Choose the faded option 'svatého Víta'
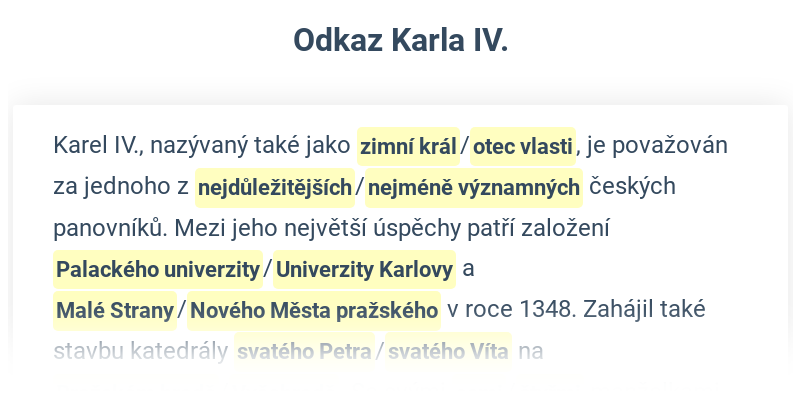Screen dimensions: 800x400 tap(448, 352)
